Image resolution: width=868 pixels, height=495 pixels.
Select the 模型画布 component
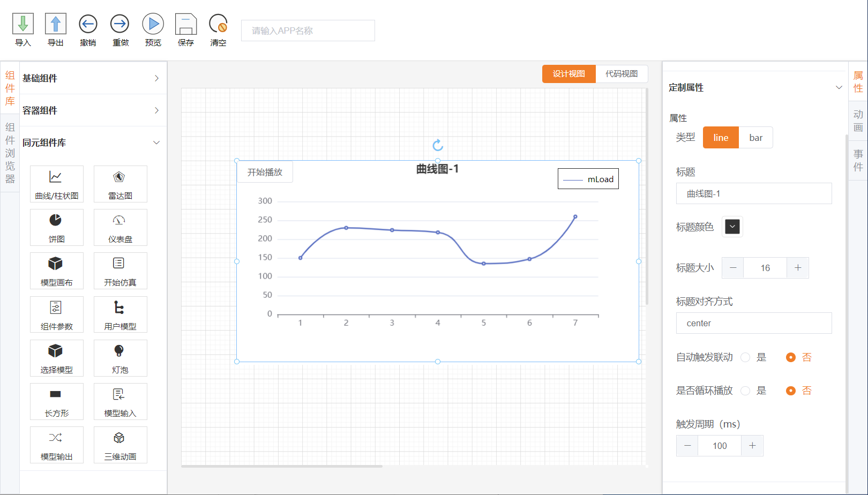coord(57,271)
